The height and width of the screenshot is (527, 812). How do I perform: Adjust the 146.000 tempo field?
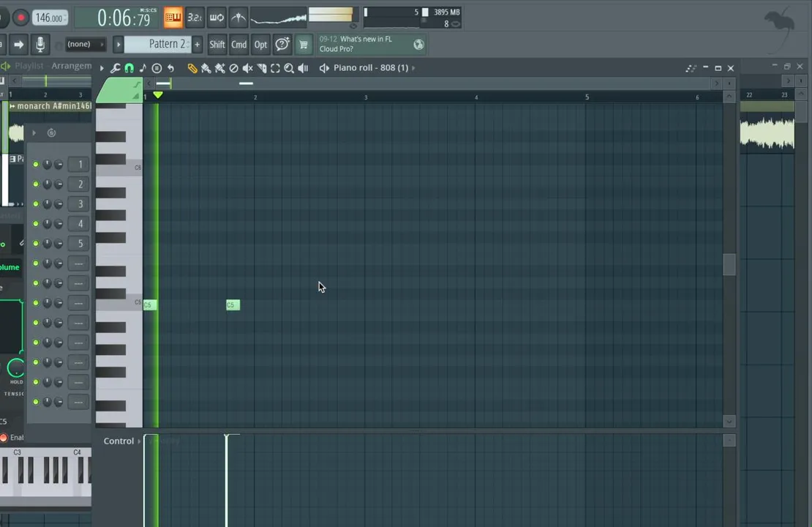tap(50, 18)
